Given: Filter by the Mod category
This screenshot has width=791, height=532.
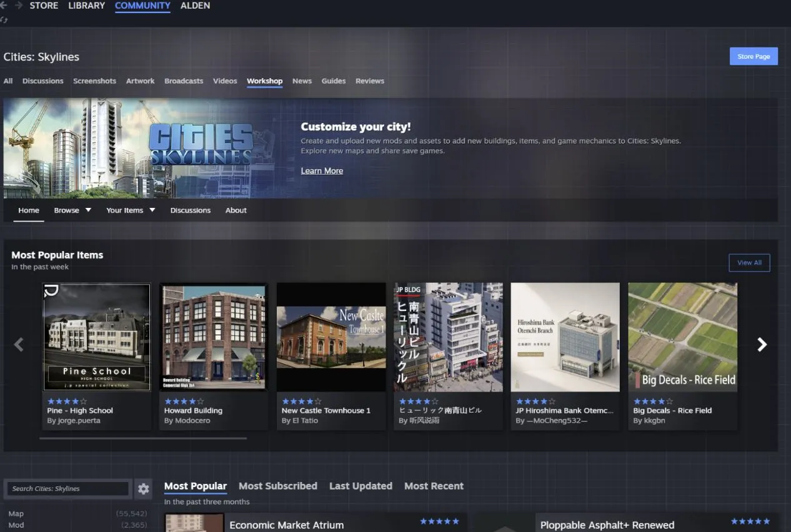Looking at the screenshot, I should pos(16,525).
